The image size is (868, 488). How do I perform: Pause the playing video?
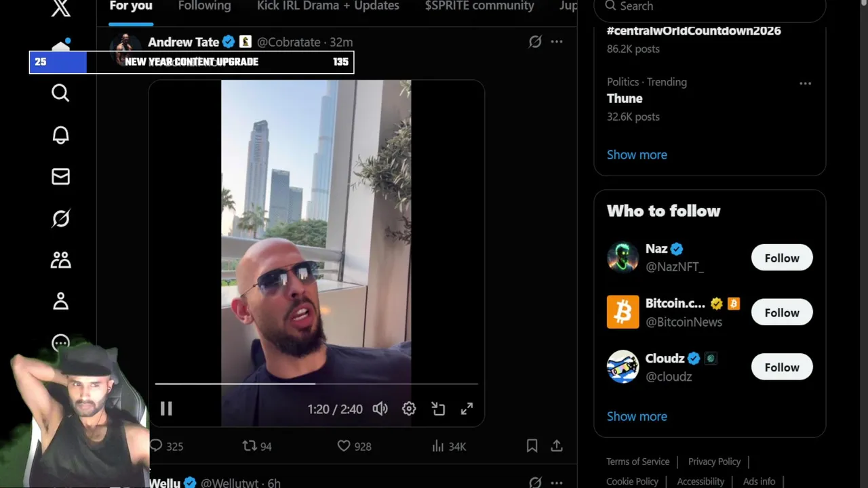tap(166, 409)
